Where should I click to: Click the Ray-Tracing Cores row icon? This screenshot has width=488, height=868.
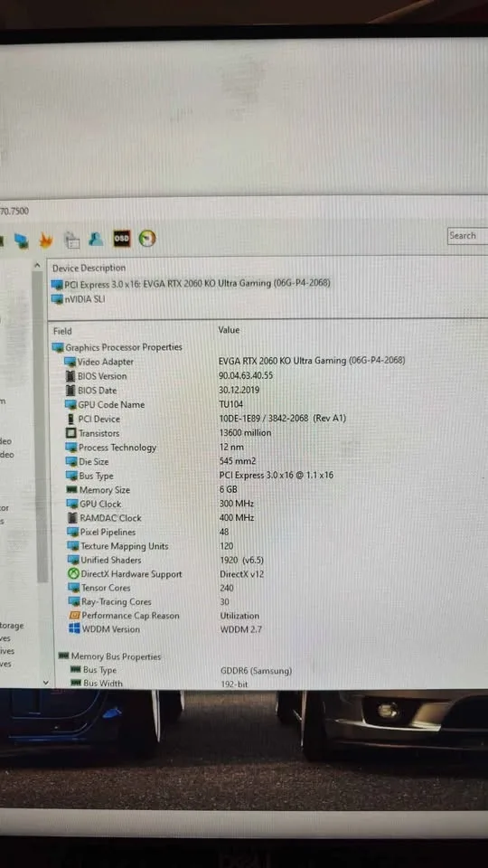pyautogui.click(x=73, y=602)
